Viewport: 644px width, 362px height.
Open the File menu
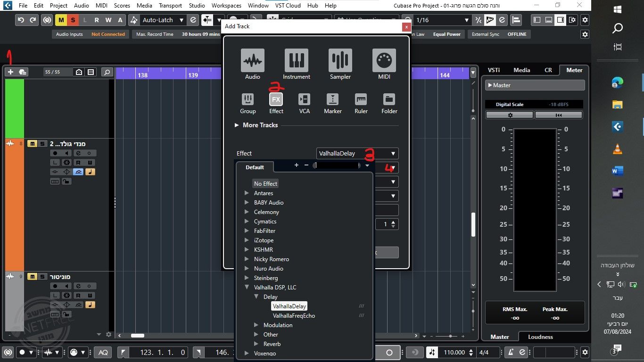pyautogui.click(x=23, y=6)
